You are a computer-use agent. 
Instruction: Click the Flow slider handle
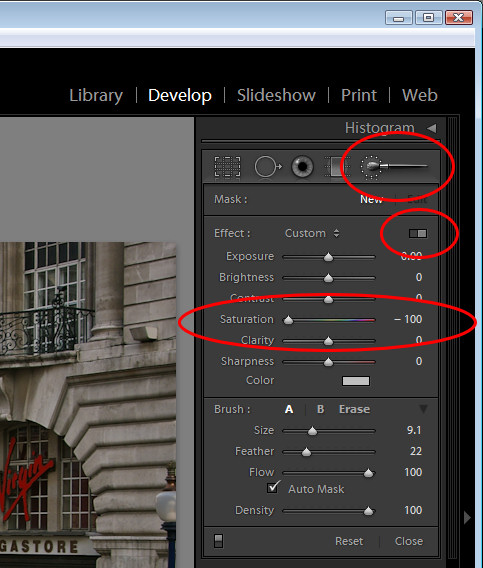point(369,473)
